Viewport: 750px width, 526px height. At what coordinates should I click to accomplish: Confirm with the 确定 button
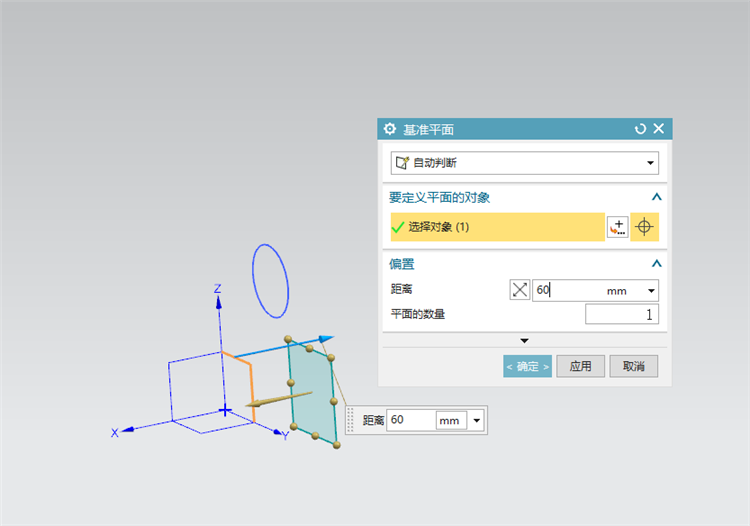(527, 366)
